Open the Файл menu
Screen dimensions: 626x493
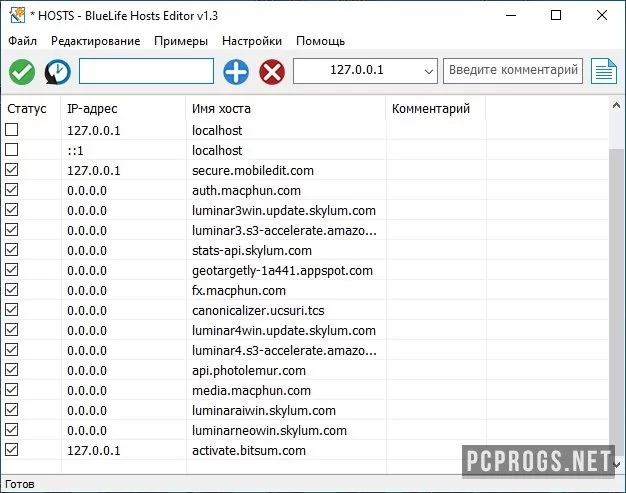coord(22,41)
